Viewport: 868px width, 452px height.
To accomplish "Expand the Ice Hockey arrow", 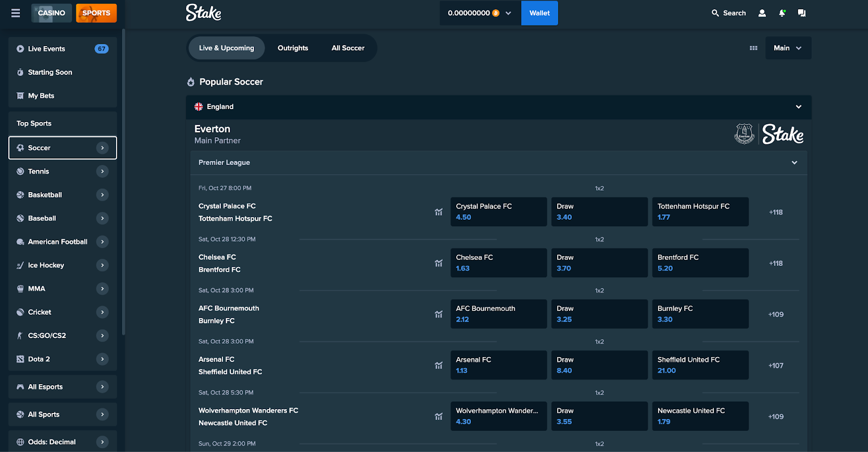I will [103, 265].
